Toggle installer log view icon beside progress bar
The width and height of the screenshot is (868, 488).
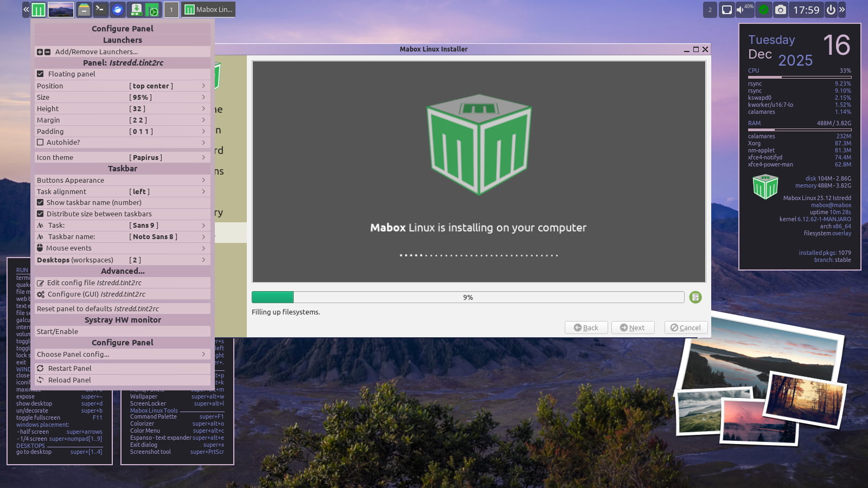pos(695,297)
